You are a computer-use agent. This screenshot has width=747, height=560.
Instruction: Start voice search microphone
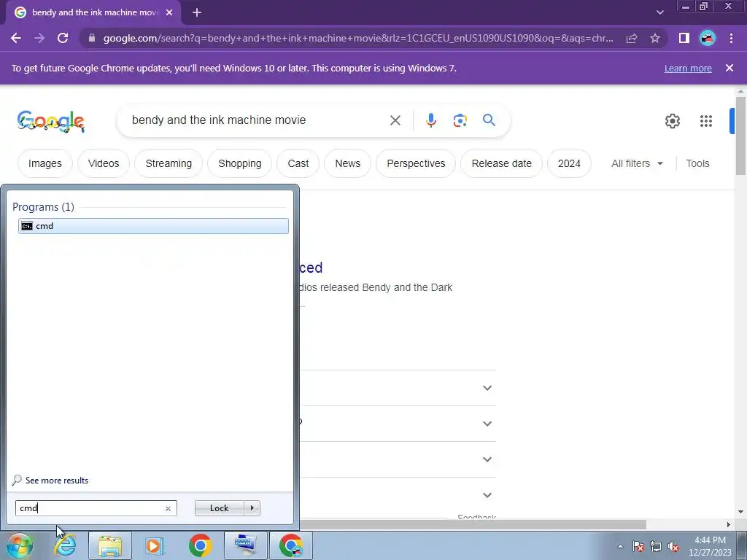[x=430, y=120]
